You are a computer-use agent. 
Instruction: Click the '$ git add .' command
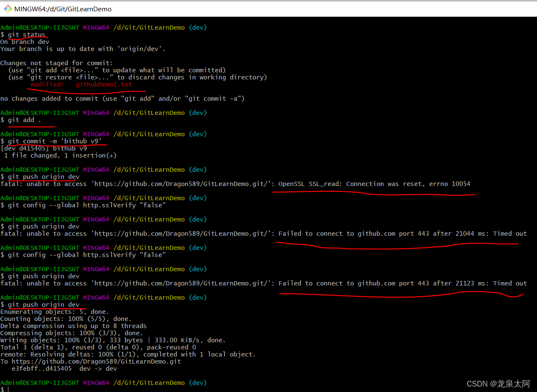(x=21, y=120)
